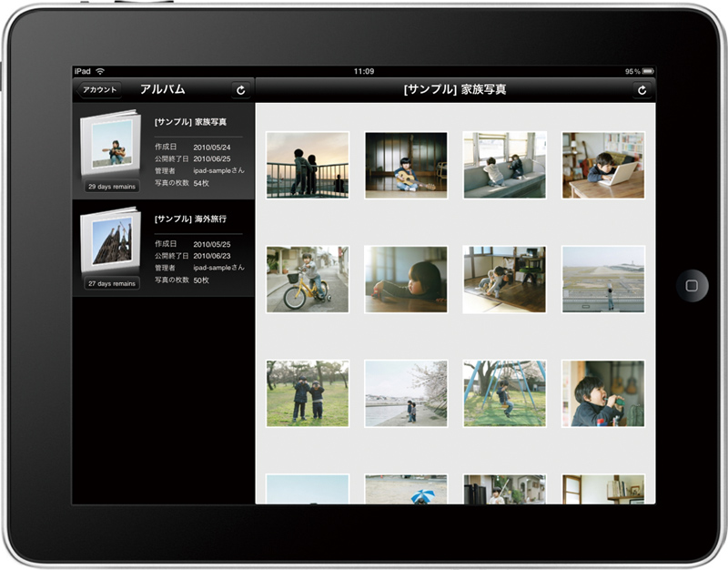The image size is (728, 570).
Task: Refresh the 家族写真 photo grid
Action: [641, 89]
